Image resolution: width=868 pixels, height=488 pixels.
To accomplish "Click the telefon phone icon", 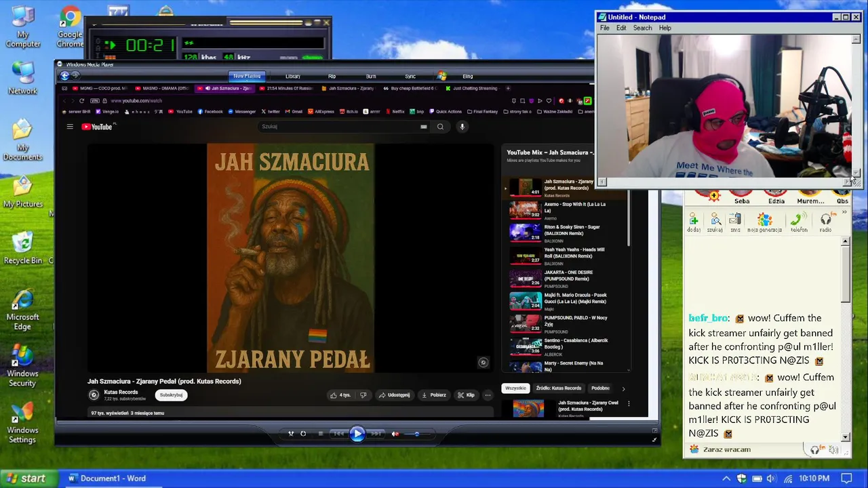I will 799,222.
